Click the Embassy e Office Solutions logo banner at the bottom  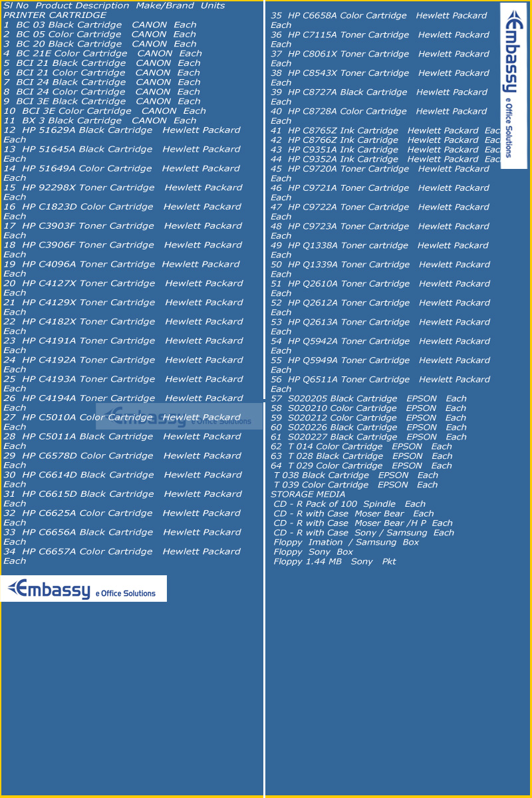[84, 589]
